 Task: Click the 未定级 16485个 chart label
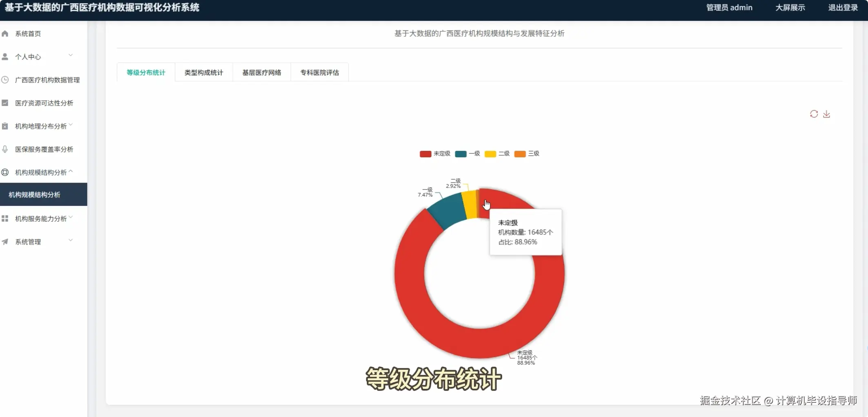pyautogui.click(x=527, y=357)
